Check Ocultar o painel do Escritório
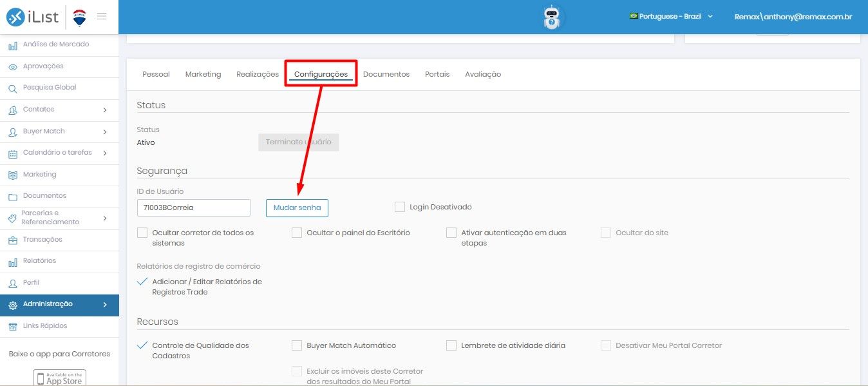Viewport: 868px width, 386px height. (297, 233)
